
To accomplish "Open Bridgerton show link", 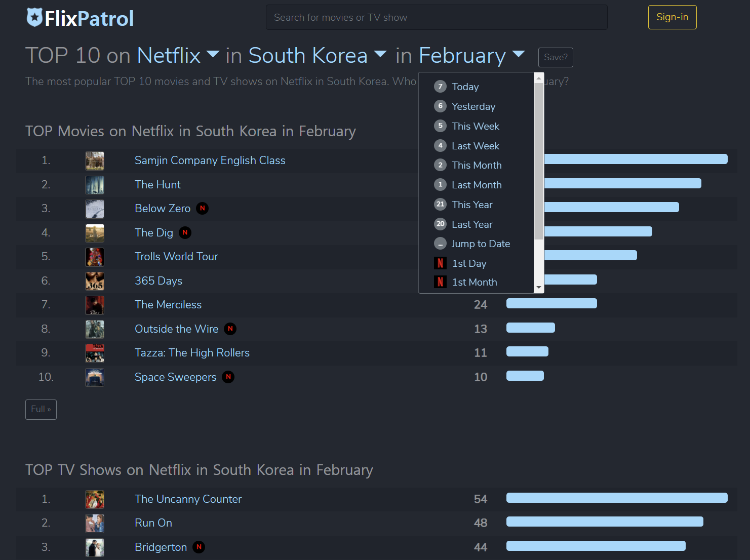I will (161, 547).
